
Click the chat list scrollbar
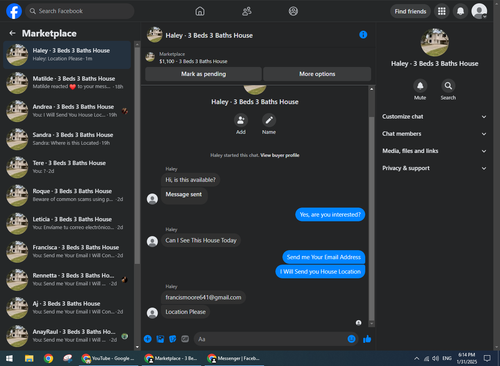pyautogui.click(x=137, y=155)
